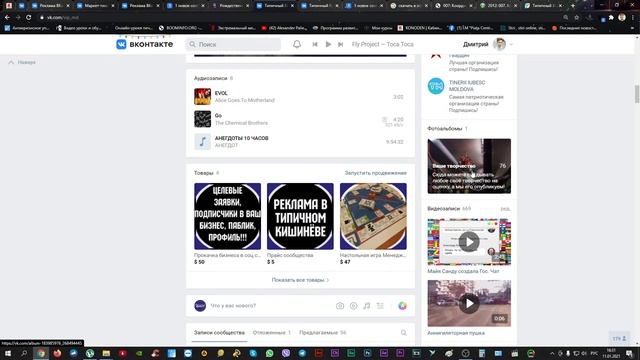Open the Видеозаписи section header
The width and height of the screenshot is (640, 360).
[444, 209]
